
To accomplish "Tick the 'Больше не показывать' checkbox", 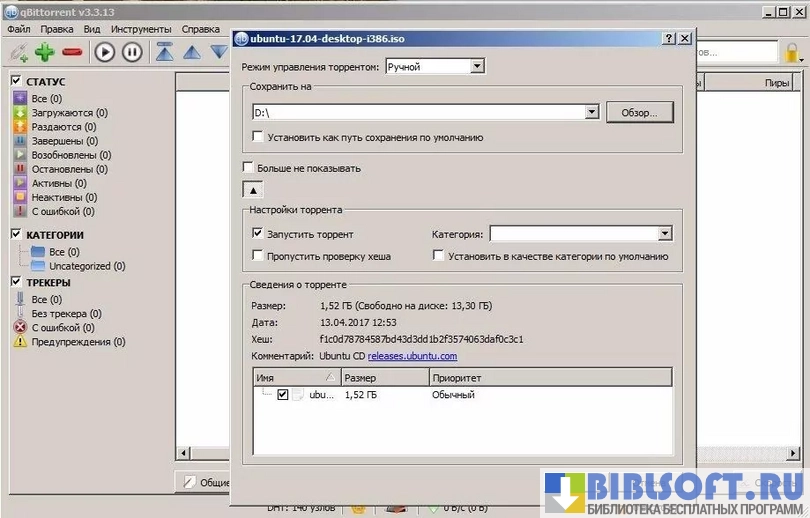I will click(249, 168).
